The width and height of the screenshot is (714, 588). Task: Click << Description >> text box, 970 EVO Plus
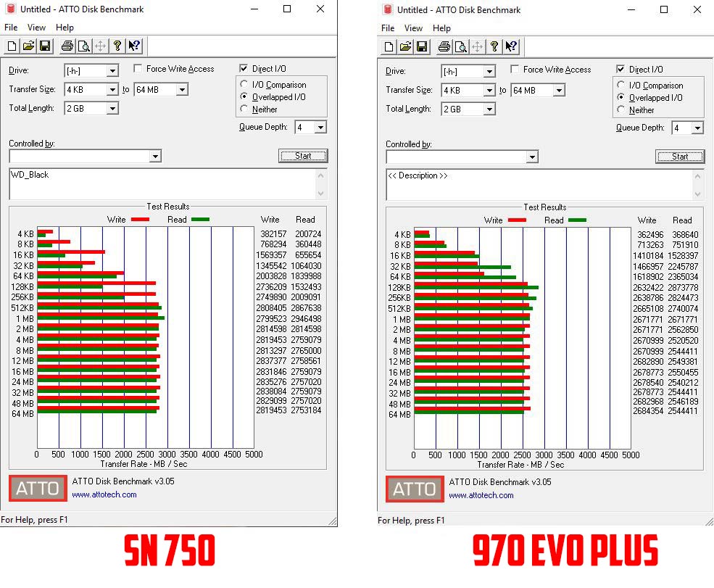tap(544, 185)
